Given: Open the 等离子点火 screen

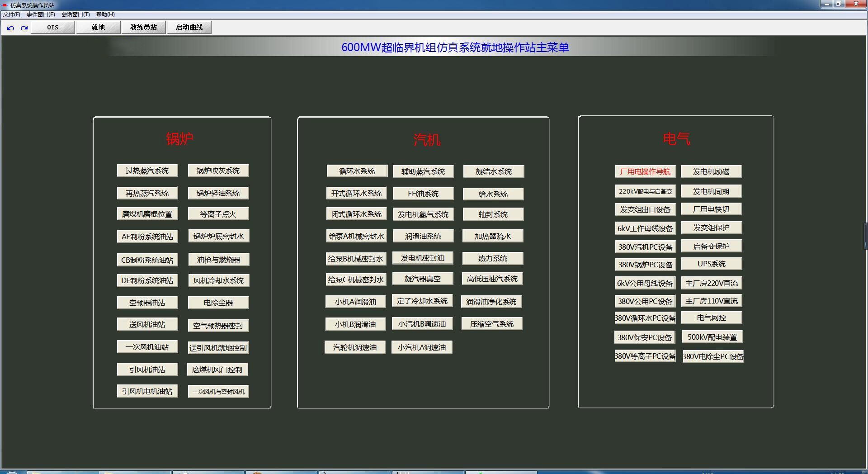Looking at the screenshot, I should coord(218,214).
